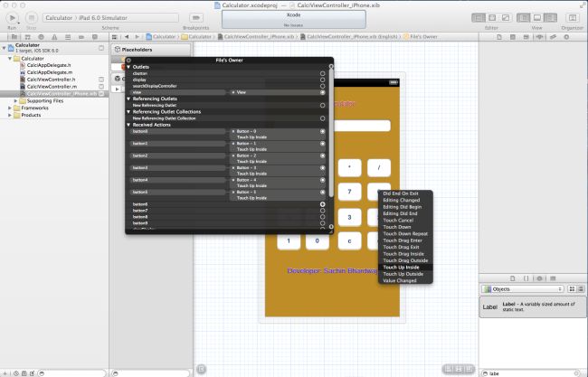The height and width of the screenshot is (377, 588).
Task: Show the Debug area via View button
Action: (537, 17)
